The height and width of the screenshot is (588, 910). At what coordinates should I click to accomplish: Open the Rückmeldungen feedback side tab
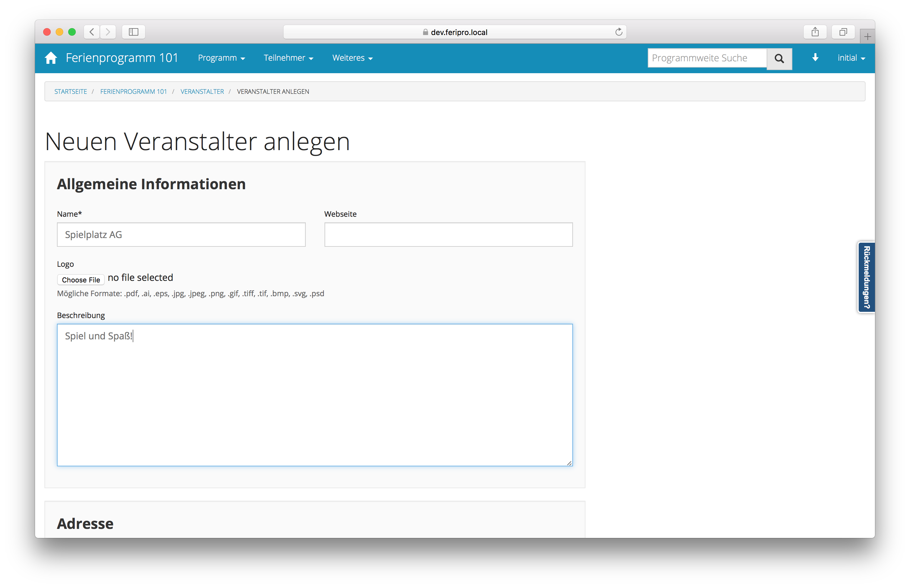click(x=866, y=277)
